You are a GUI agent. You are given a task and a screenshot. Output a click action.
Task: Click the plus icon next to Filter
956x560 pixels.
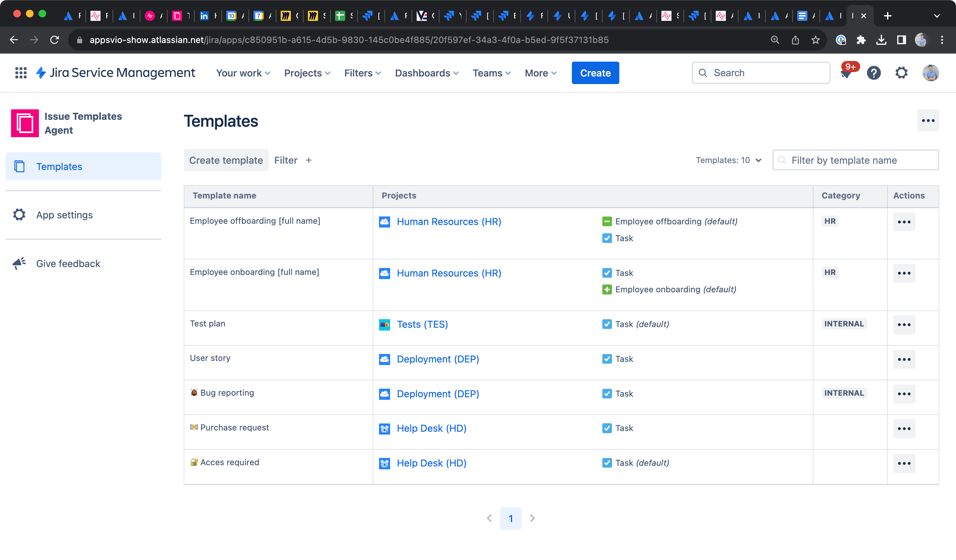(309, 160)
